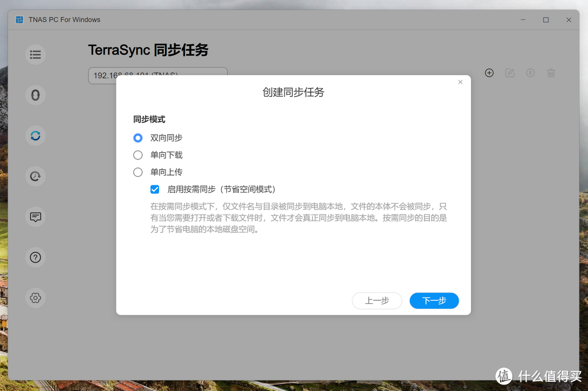Click the edit sync task pencil icon

click(x=510, y=73)
